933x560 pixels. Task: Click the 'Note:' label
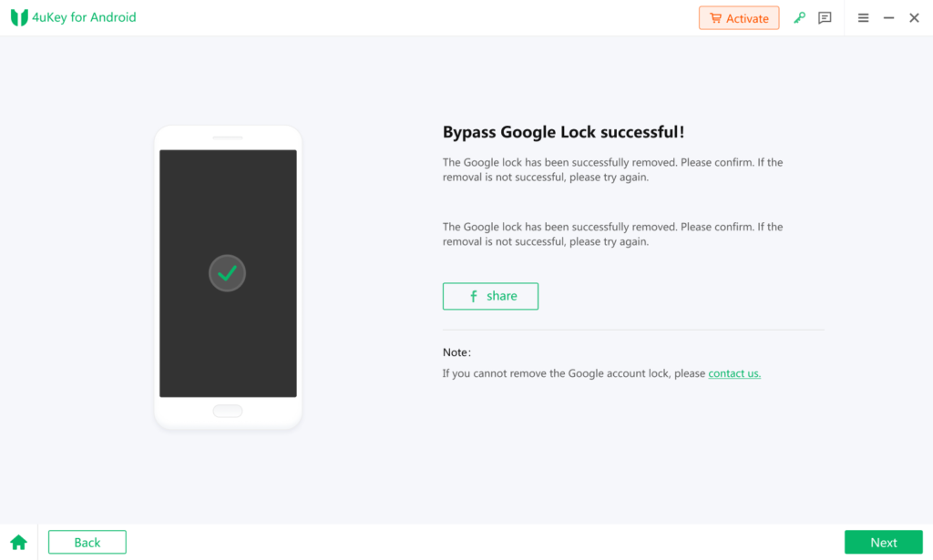(x=457, y=352)
